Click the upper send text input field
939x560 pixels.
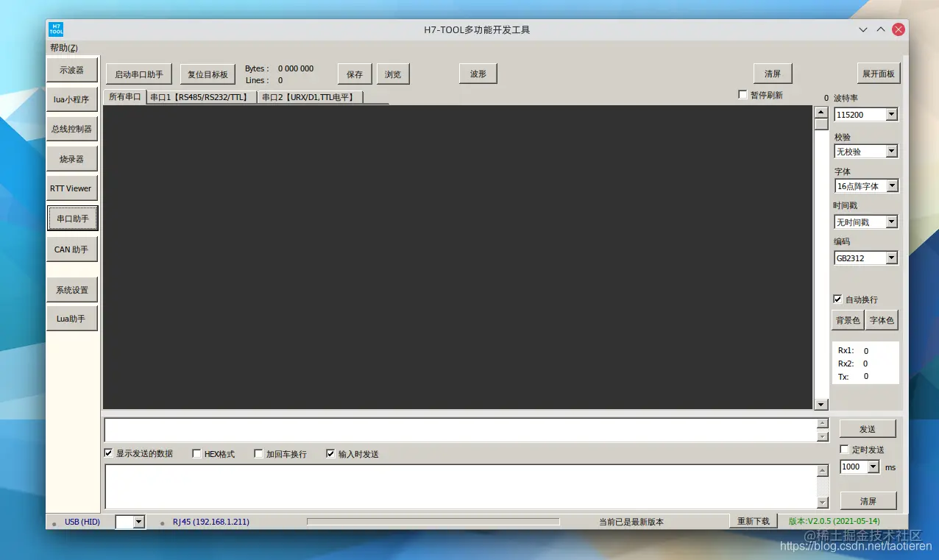(x=461, y=430)
